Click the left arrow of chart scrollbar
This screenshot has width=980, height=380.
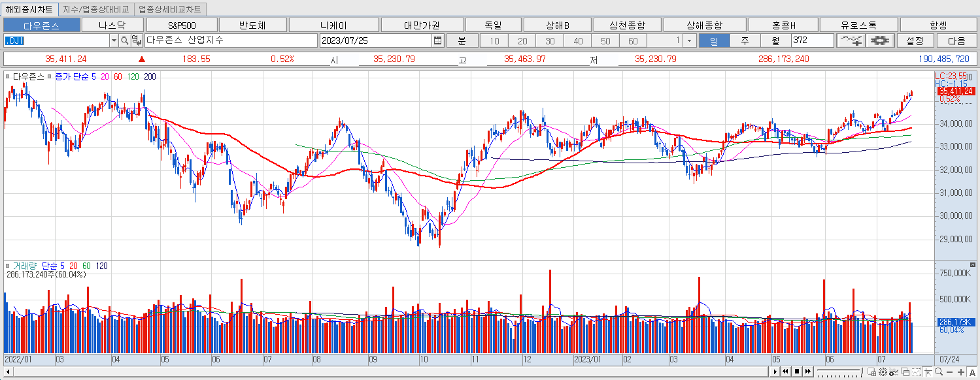click(x=8, y=372)
